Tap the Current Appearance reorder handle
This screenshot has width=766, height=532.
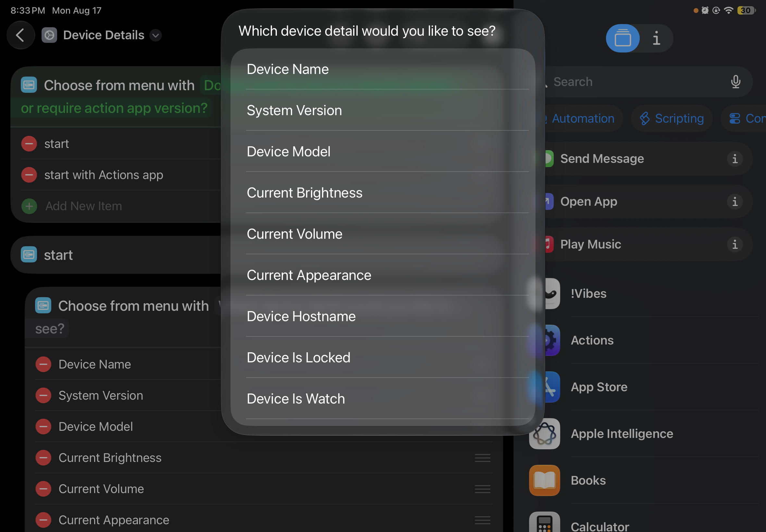483,520
